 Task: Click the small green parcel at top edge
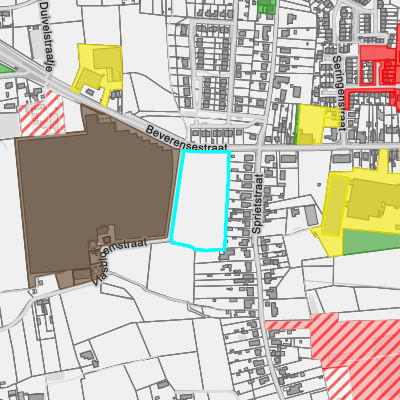(267, 7)
